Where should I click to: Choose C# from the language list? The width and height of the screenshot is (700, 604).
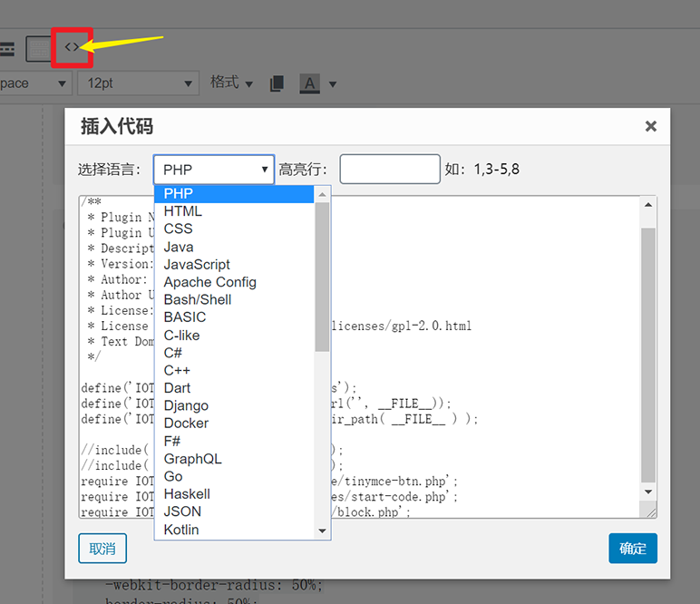234,353
